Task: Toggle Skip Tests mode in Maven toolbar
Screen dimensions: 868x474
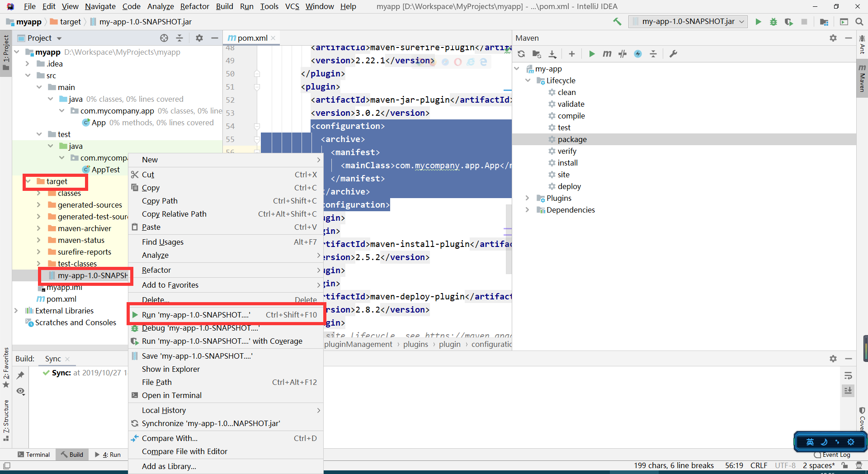Action: [638, 54]
